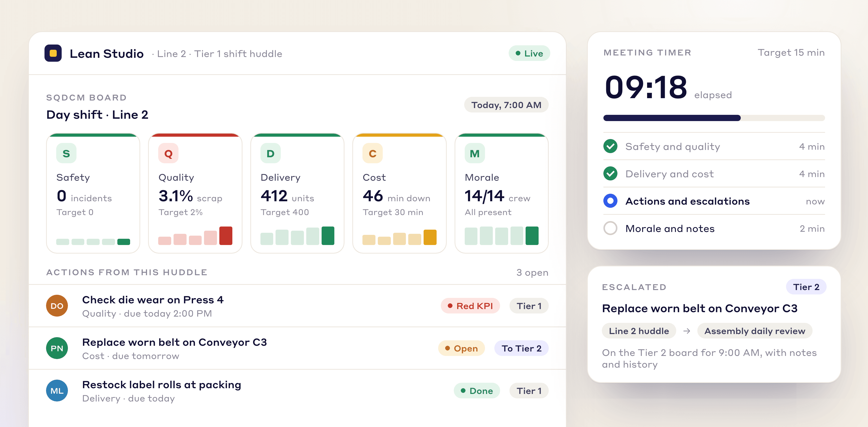The width and height of the screenshot is (868, 427).
Task: Click the Lean Studio logo icon
Action: pyautogui.click(x=53, y=53)
